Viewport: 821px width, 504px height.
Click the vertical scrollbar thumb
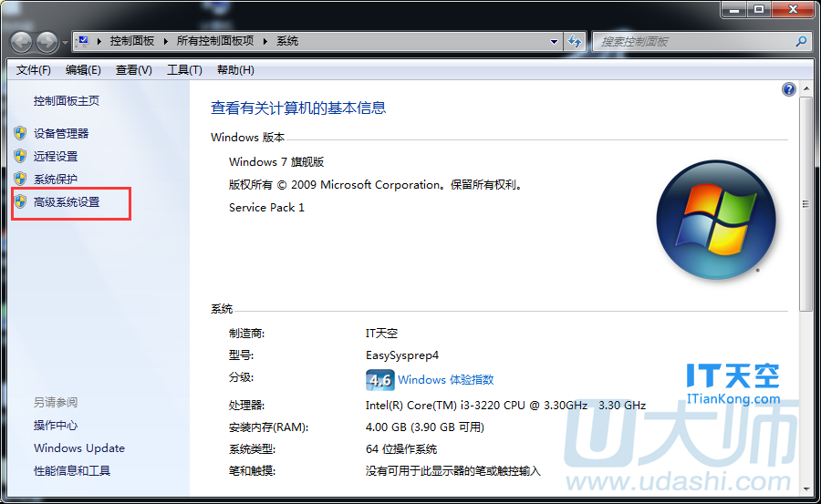[805, 204]
